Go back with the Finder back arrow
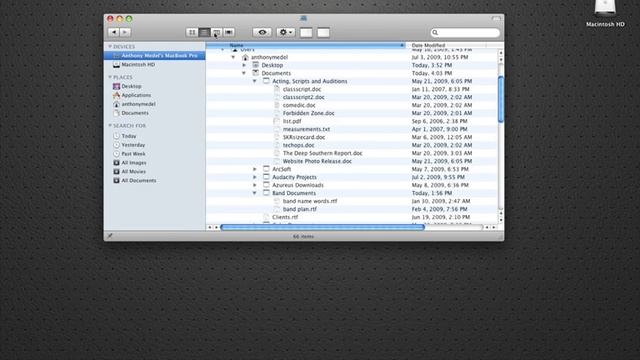Image resolution: width=640 pixels, height=360 pixels. click(x=114, y=32)
